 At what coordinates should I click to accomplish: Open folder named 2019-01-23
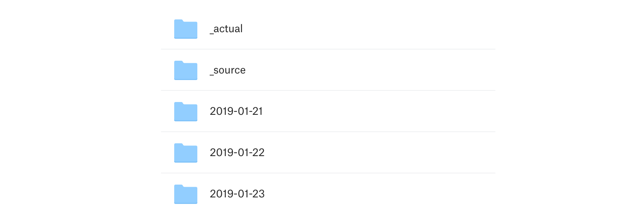(237, 194)
